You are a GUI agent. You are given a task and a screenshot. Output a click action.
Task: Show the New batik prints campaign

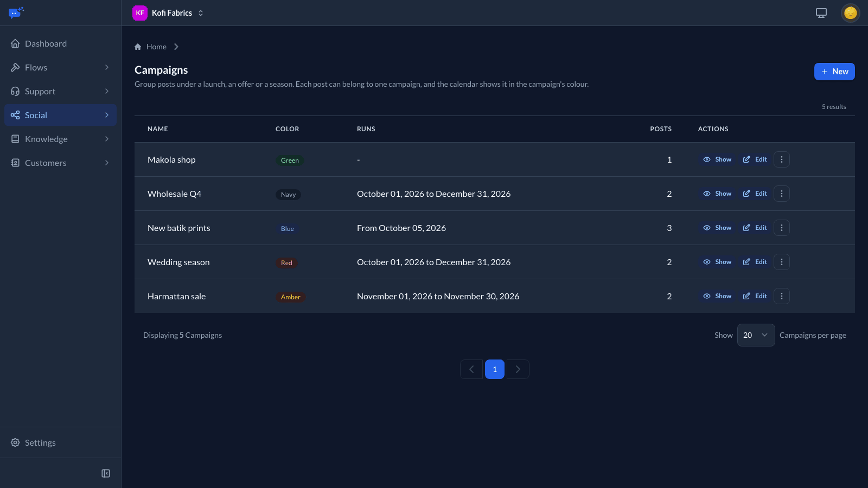pyautogui.click(x=717, y=228)
